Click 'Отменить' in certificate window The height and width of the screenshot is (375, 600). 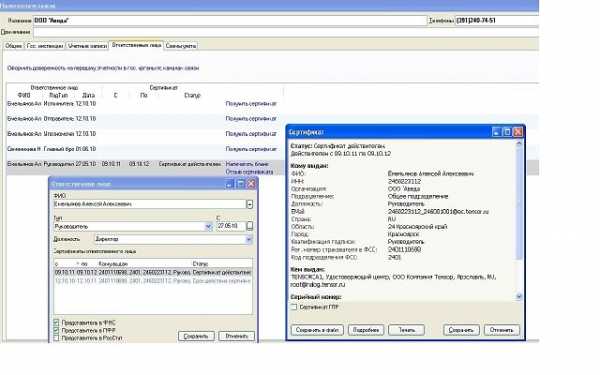502,330
